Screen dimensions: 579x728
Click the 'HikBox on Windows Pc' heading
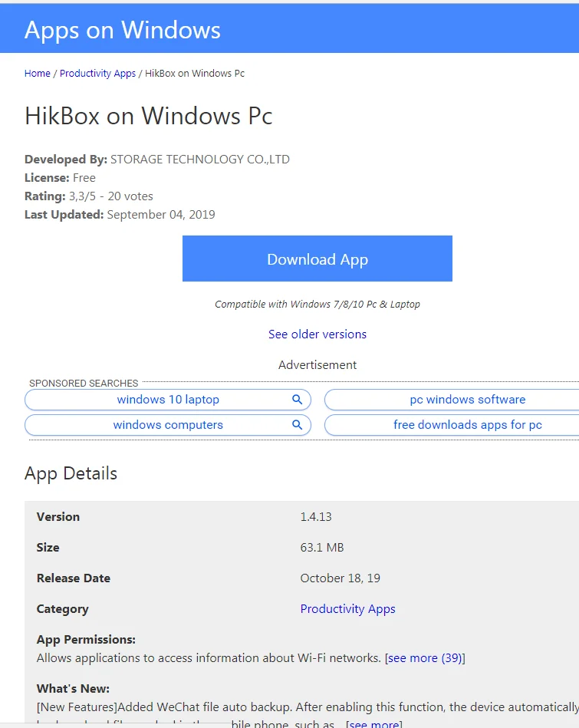pos(149,116)
